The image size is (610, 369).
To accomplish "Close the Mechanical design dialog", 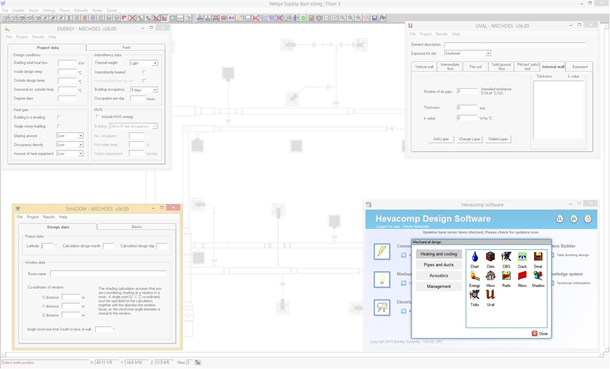I will coord(540,334).
